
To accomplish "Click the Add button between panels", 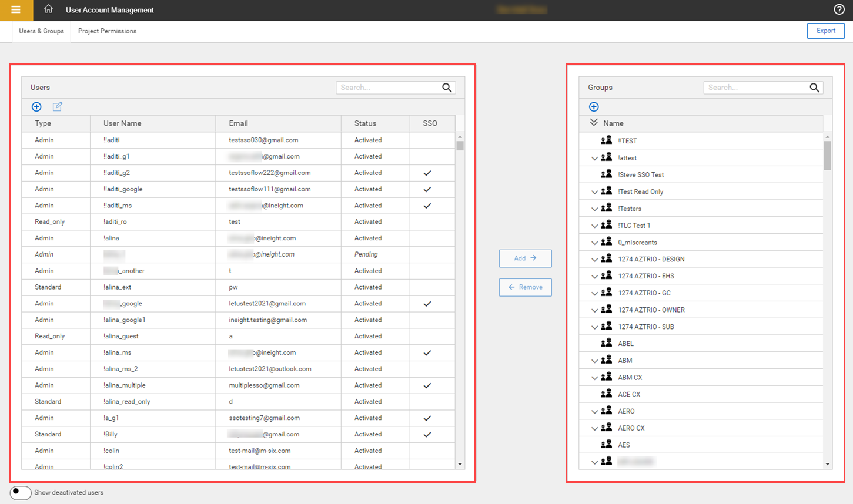I will click(525, 258).
